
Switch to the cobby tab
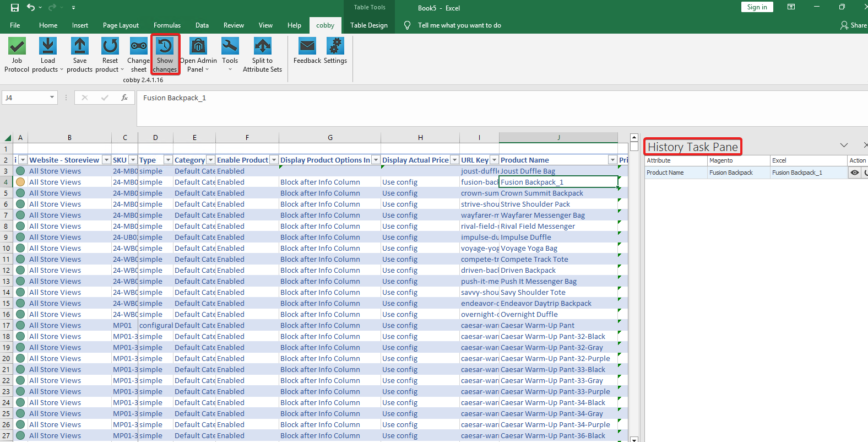325,25
